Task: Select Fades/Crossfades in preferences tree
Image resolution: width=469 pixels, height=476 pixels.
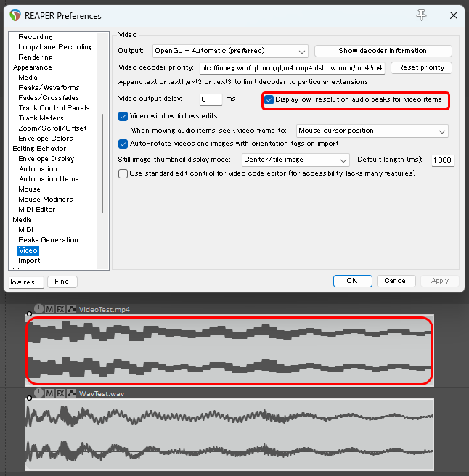Action: pos(49,98)
